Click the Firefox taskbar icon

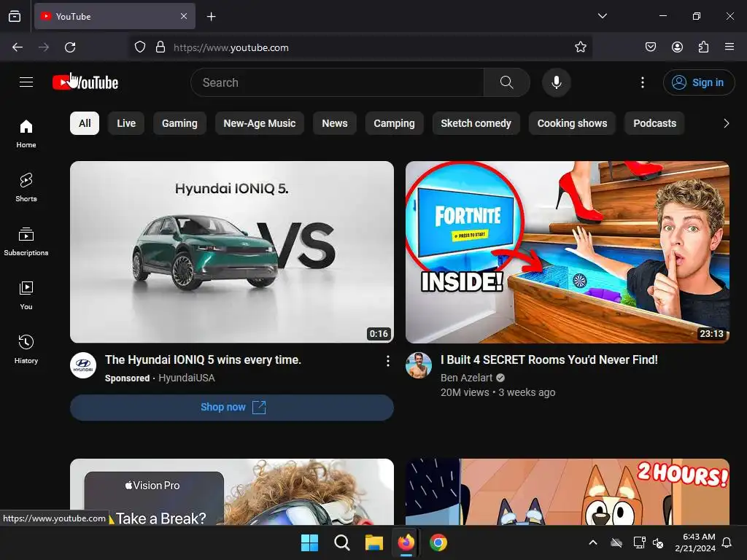coord(406,542)
